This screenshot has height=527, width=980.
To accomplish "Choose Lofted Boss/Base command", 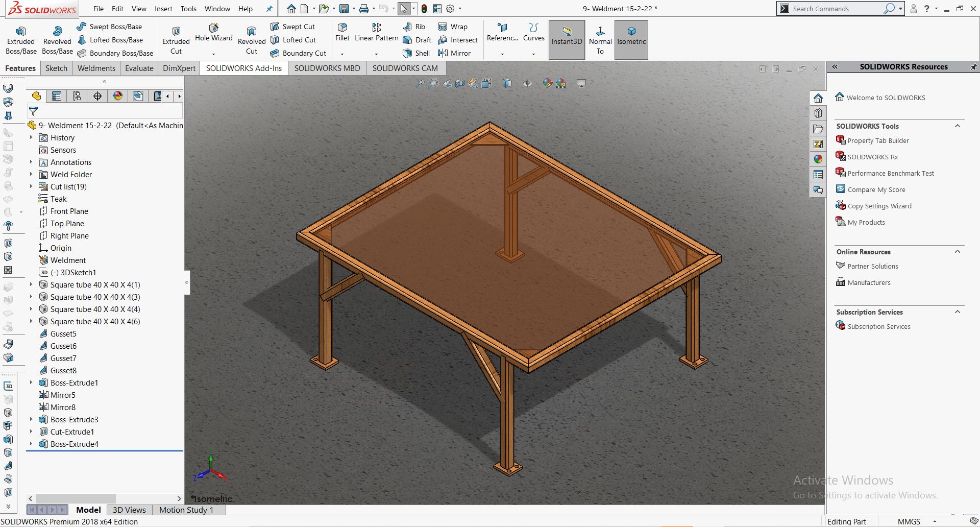I will pos(110,40).
